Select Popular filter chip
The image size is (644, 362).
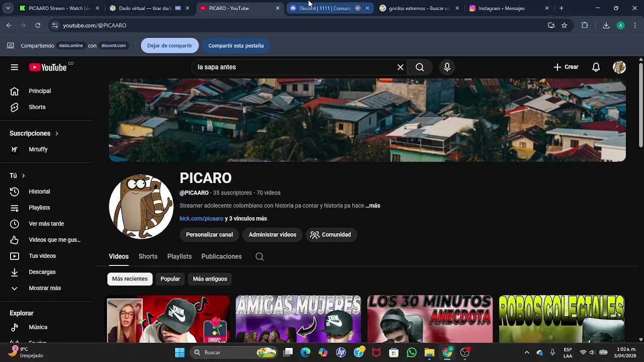[170, 279]
